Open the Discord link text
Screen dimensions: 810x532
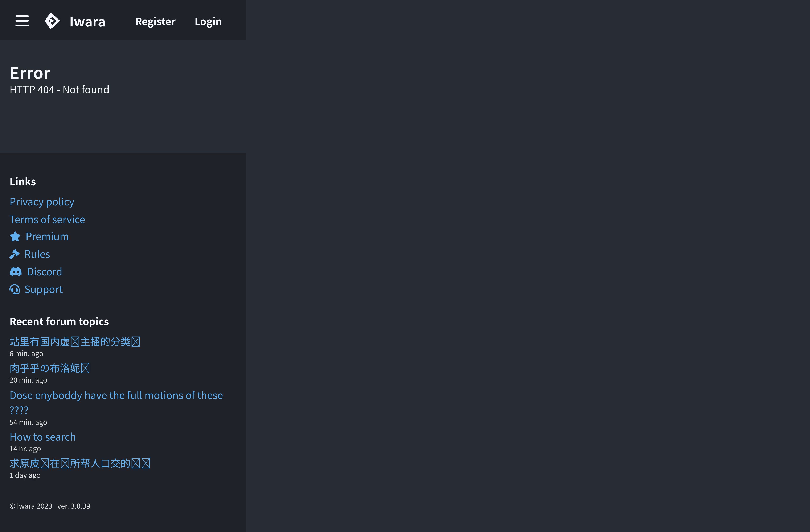click(x=45, y=272)
